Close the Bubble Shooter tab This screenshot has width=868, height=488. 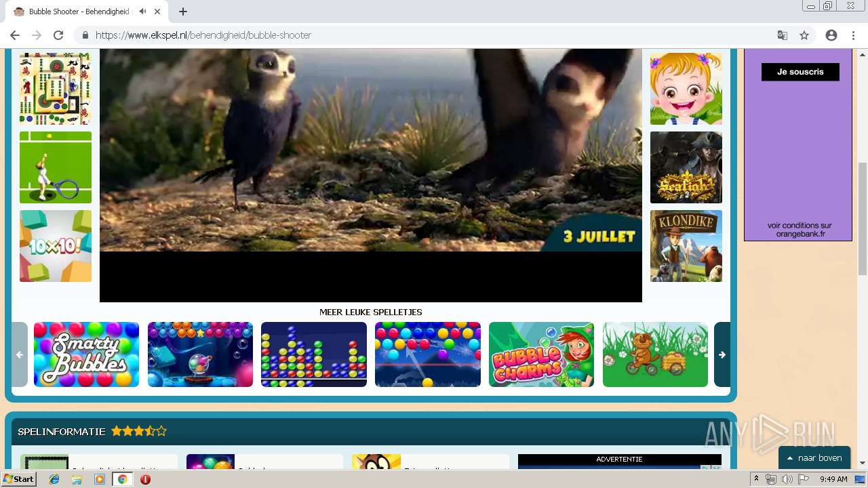(x=158, y=12)
